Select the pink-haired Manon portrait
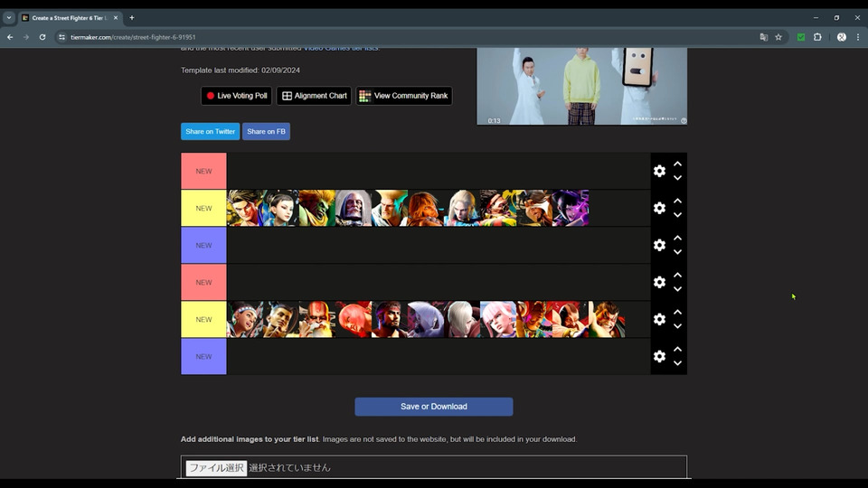Image resolution: width=868 pixels, height=488 pixels. (x=498, y=319)
